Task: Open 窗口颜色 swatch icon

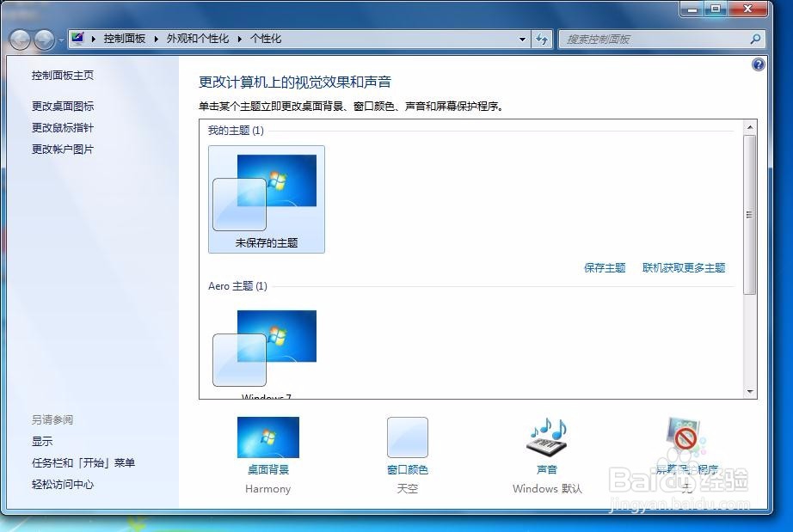Action: pos(408,437)
